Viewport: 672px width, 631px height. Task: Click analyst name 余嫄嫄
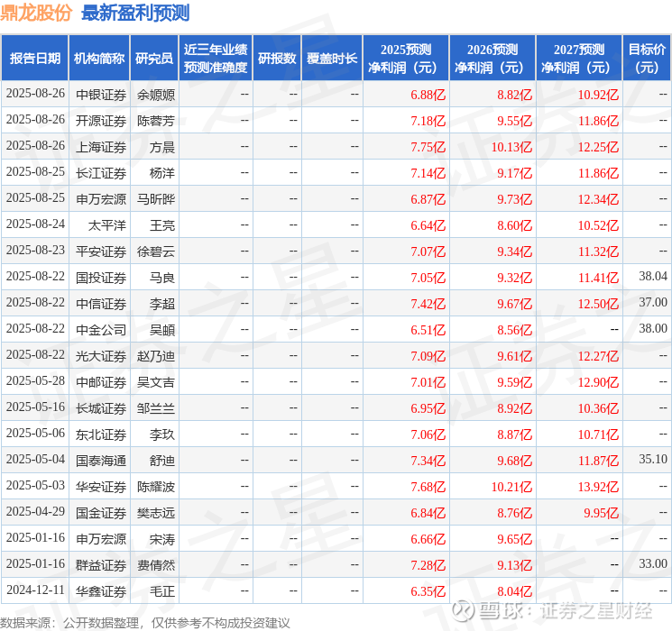pyautogui.click(x=156, y=95)
